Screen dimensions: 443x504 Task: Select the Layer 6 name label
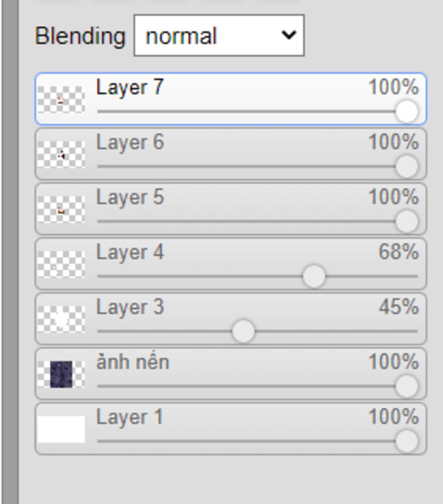pos(130,142)
